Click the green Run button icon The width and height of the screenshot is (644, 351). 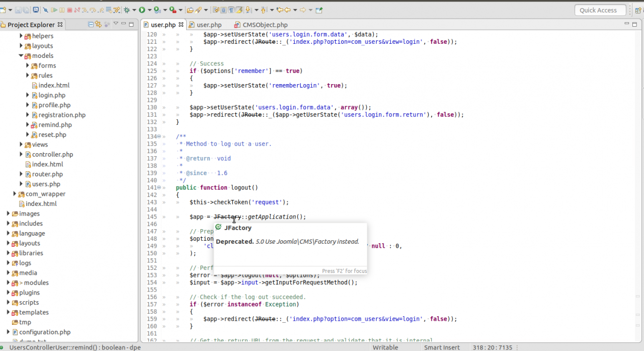142,10
